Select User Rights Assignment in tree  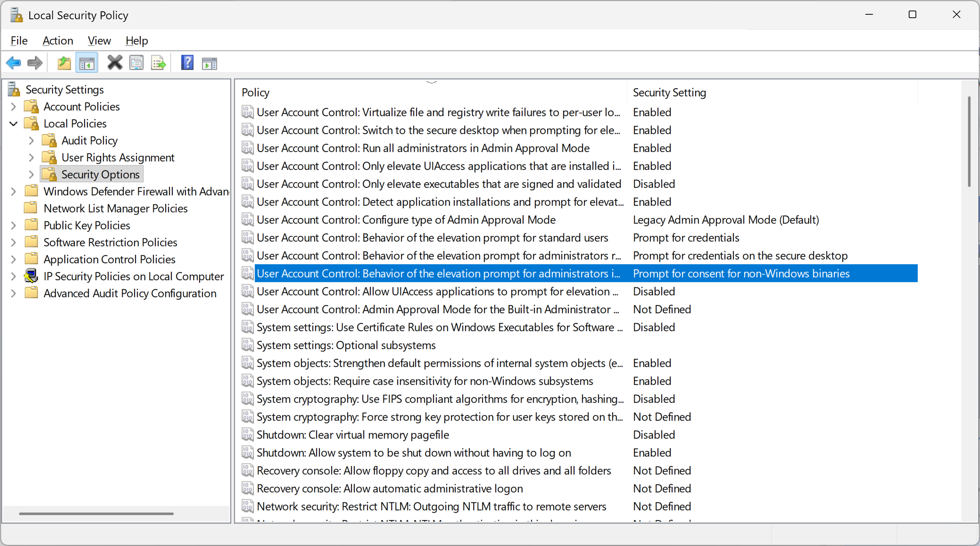tap(118, 158)
